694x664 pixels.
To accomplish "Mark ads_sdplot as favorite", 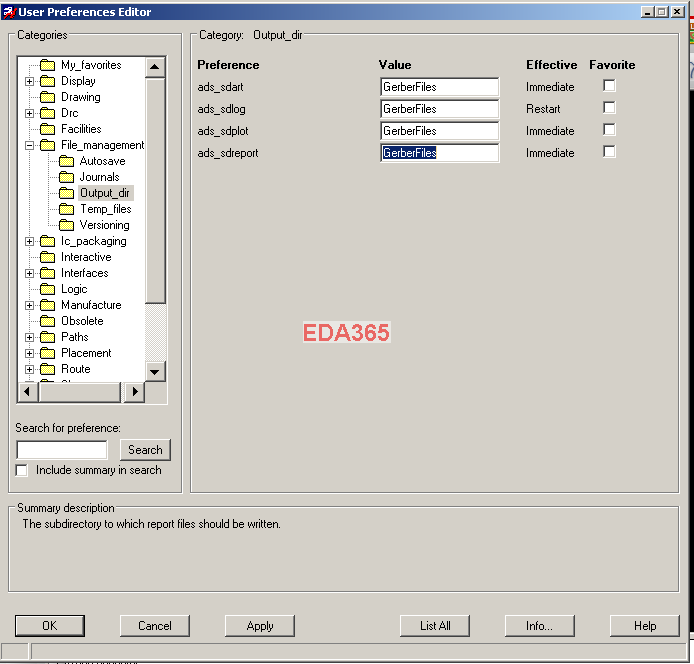I will click(609, 130).
